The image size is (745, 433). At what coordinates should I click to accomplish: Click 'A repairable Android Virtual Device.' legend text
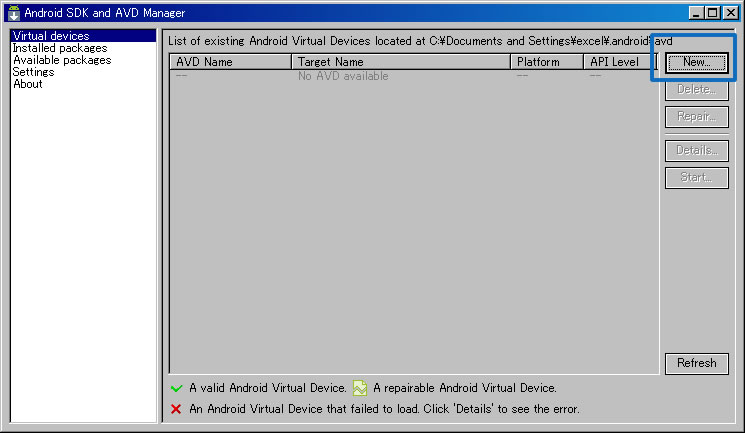point(465,388)
